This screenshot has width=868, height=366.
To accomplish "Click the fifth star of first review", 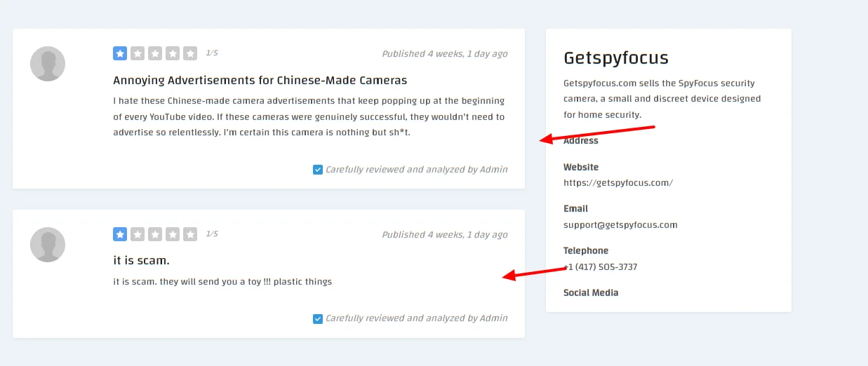I will (190, 53).
